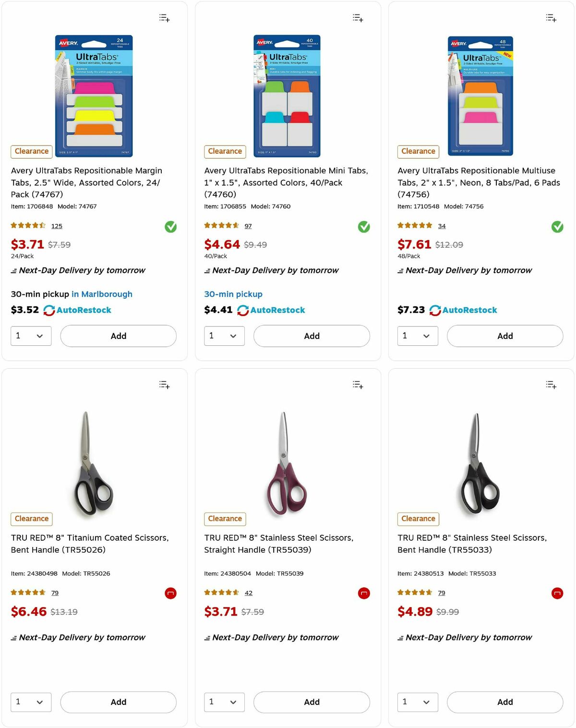Screen dimensions: 576x728
Task: Click the AutoRestock icon next to $3.52
Action: coord(48,310)
